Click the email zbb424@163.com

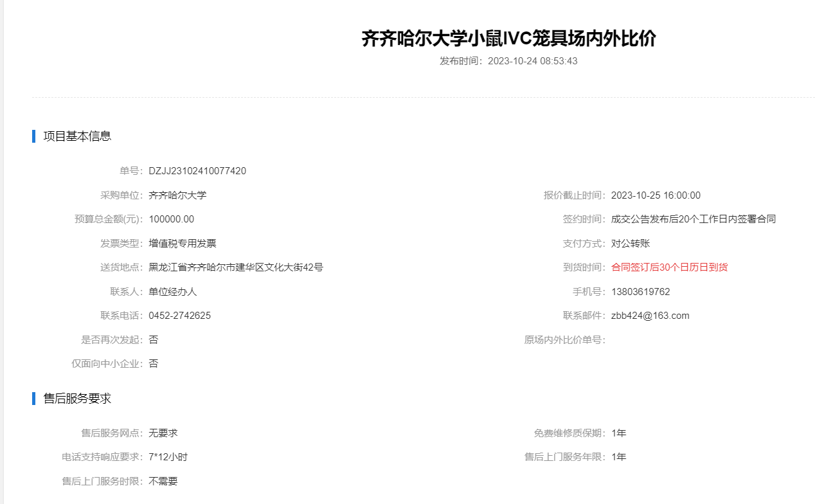coord(650,316)
